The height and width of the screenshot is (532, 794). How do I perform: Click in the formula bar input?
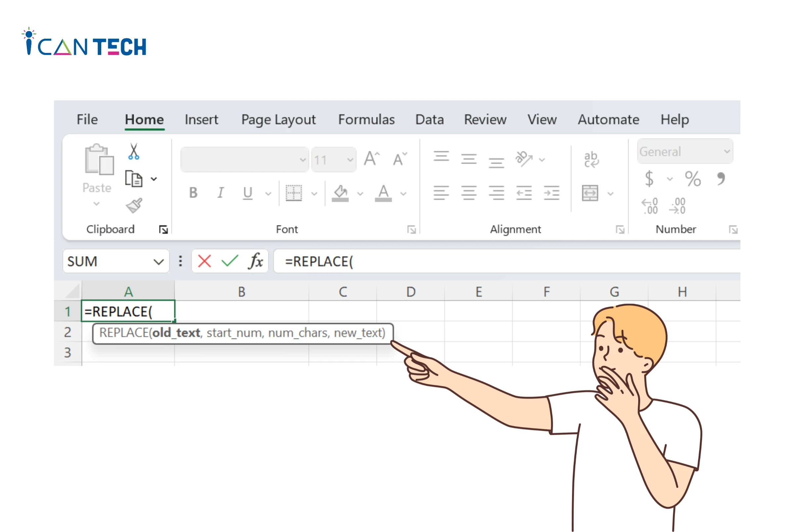(507, 261)
